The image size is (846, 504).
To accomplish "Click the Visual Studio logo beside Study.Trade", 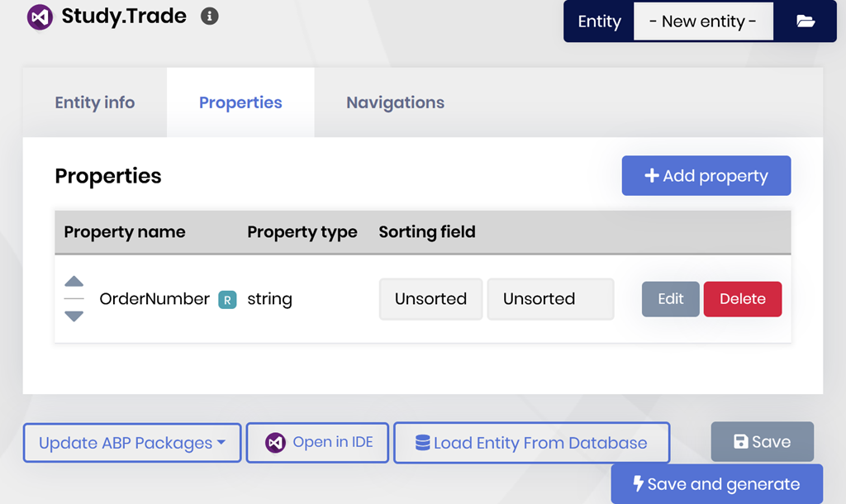I will [40, 17].
